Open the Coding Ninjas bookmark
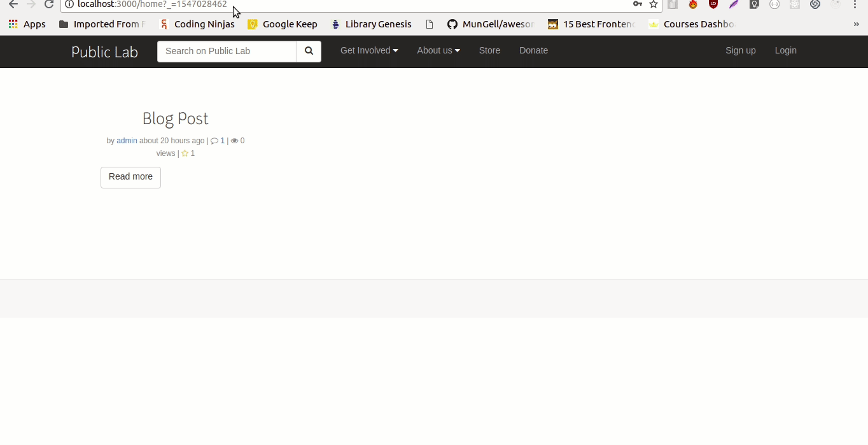Image resolution: width=868 pixels, height=445 pixels. tap(197, 24)
